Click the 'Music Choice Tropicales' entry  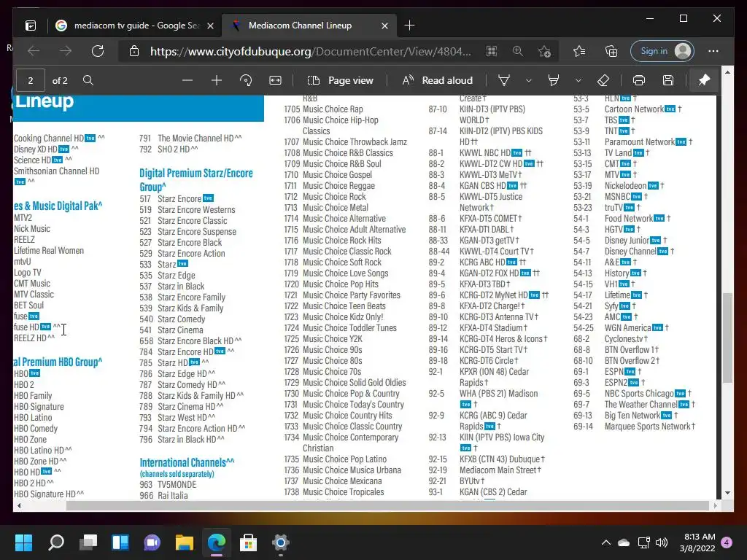(x=343, y=492)
